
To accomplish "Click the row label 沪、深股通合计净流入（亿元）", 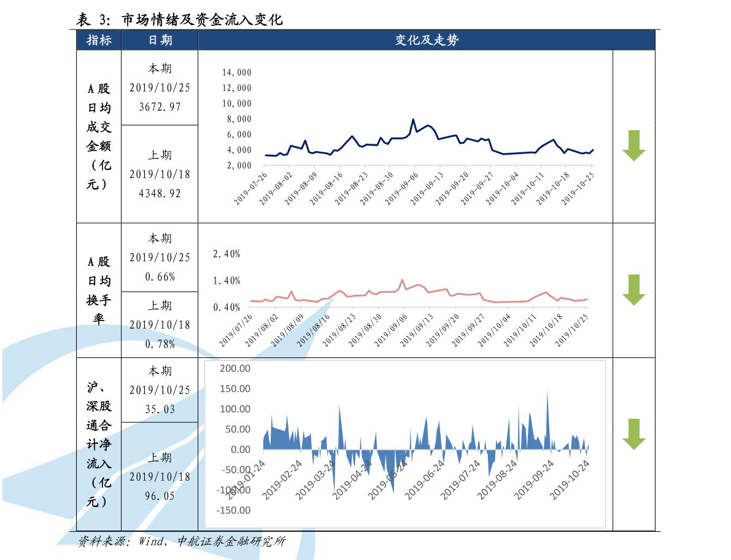I will (x=99, y=445).
